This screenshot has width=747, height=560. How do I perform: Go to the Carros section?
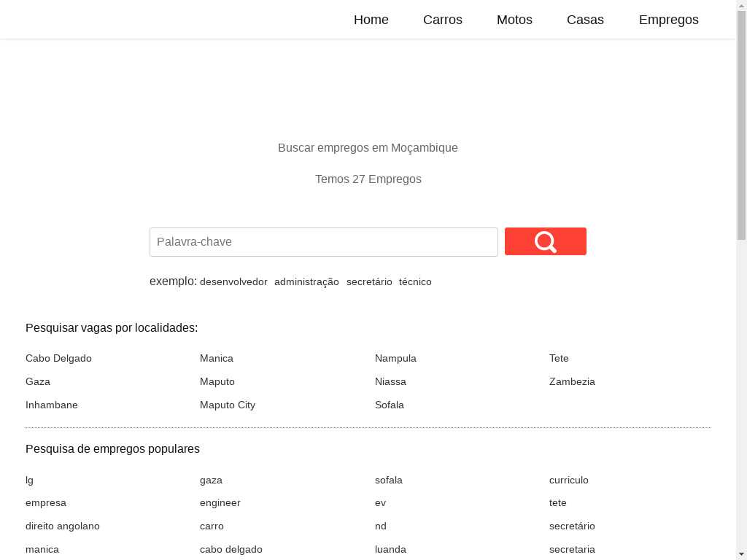pyautogui.click(x=442, y=20)
